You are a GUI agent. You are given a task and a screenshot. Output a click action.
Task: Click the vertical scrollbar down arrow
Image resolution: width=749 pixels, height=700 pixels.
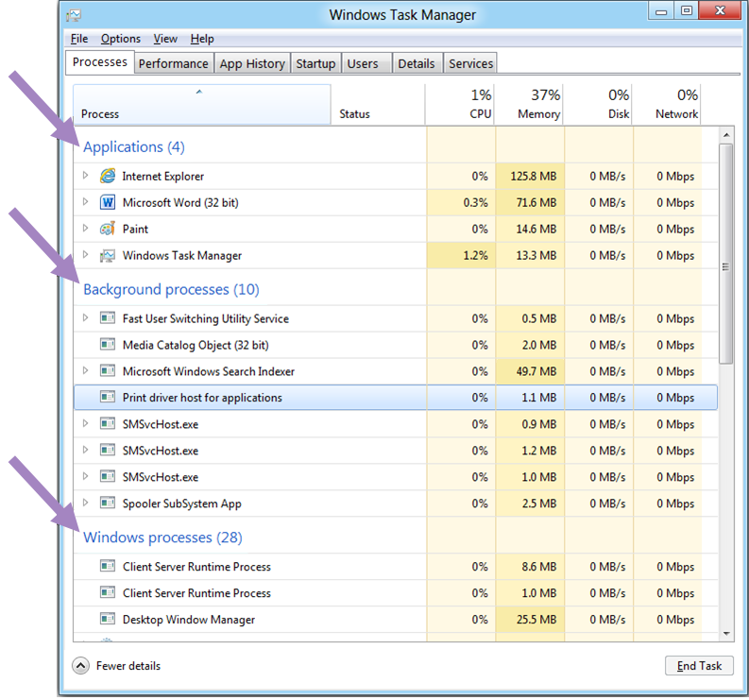726,634
